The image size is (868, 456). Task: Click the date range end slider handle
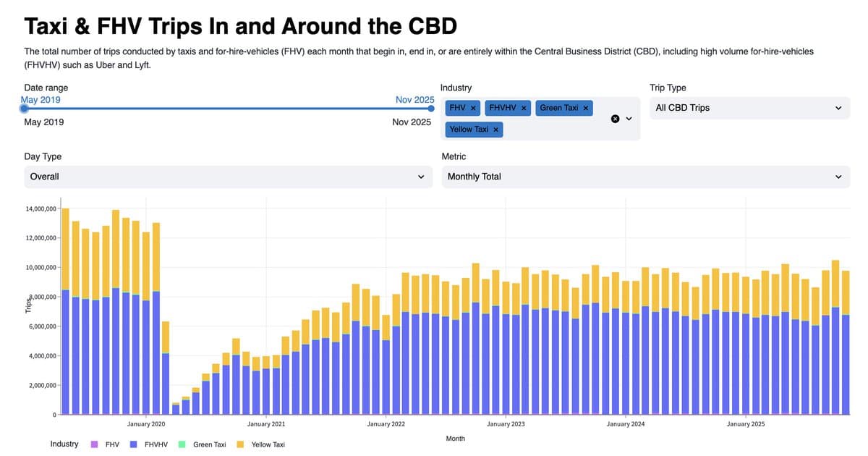[431, 109]
